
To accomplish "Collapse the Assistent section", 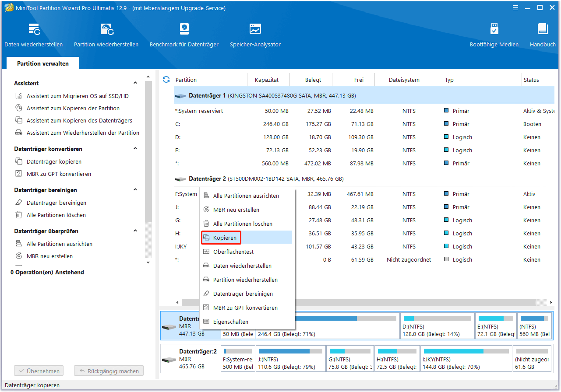I will point(135,83).
